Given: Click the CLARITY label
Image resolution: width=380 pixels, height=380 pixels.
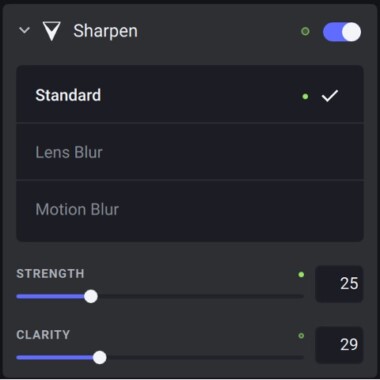Looking at the screenshot, I should pos(43,335).
